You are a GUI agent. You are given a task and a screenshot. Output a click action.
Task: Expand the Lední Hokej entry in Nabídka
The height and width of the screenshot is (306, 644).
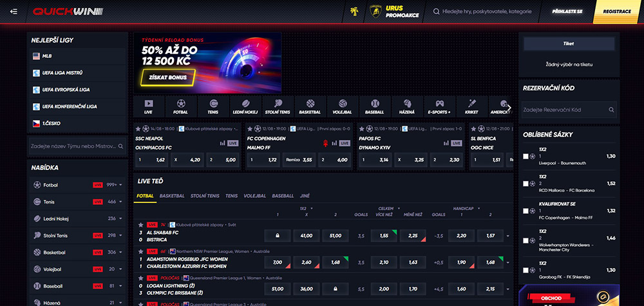(121, 219)
